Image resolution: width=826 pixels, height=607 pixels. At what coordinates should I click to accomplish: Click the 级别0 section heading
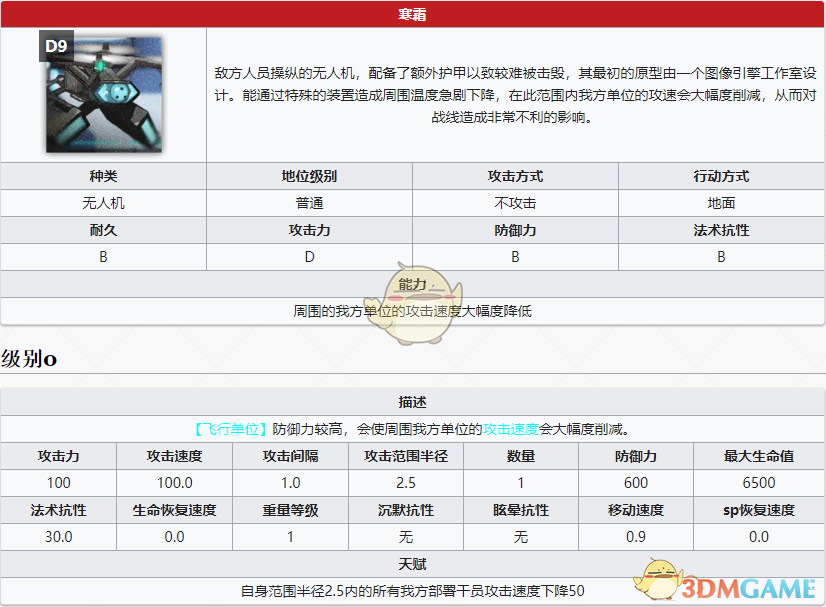coord(29,359)
